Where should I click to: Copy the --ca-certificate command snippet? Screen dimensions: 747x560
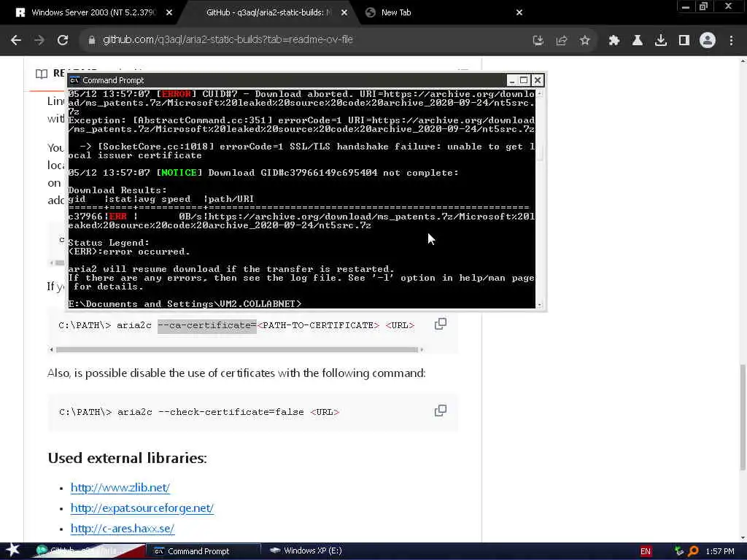click(x=440, y=324)
